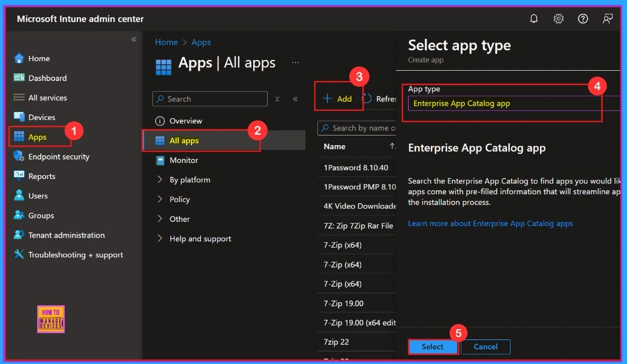Focus the blade Search field
Screen dimensions: 627x364
(210, 99)
